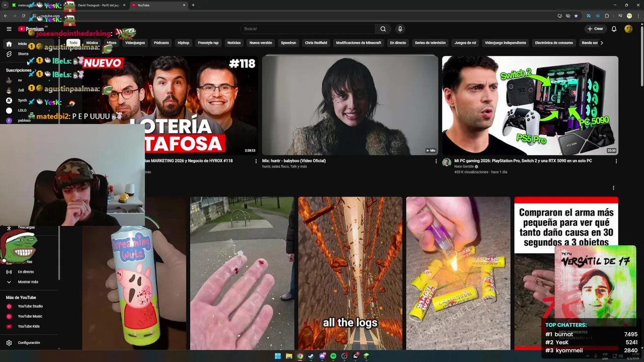The height and width of the screenshot is (362, 644).
Task: Open the Mix: huntr - babyboo title
Action: click(294, 161)
